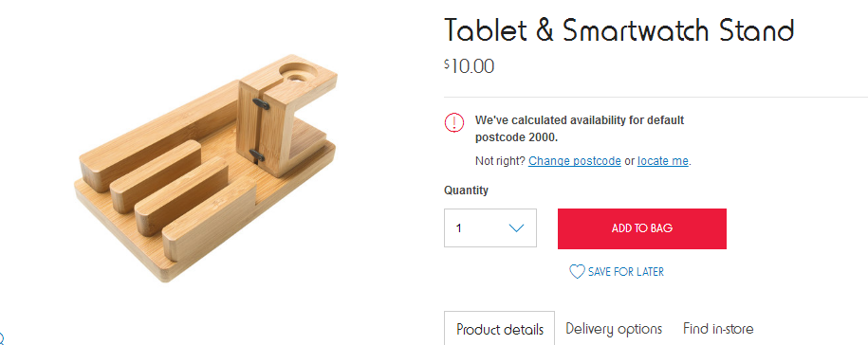This screenshot has width=868, height=345.
Task: Click the $10.00 price text
Action: pyautogui.click(x=469, y=66)
